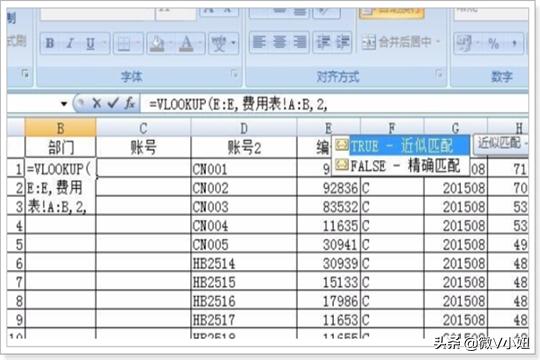The width and height of the screenshot is (540, 360).
Task: Select TRUE - 近似匹配 autocomplete option
Action: point(401,146)
